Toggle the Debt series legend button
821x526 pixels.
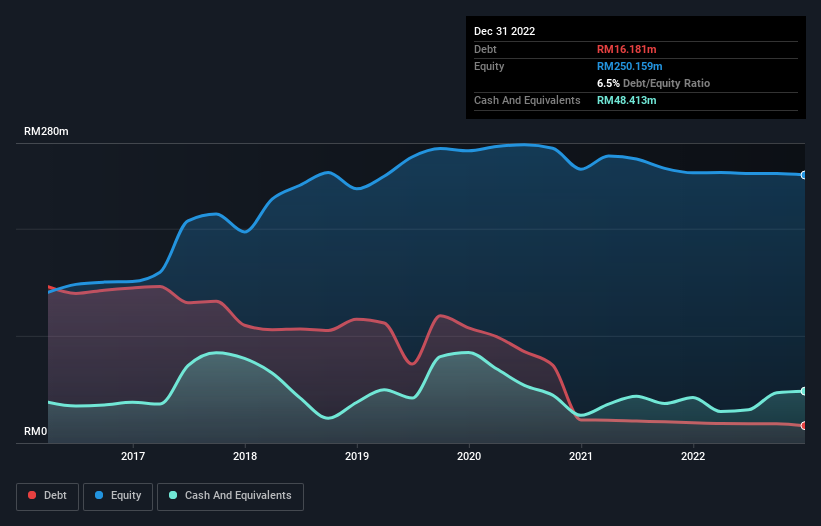click(x=48, y=496)
